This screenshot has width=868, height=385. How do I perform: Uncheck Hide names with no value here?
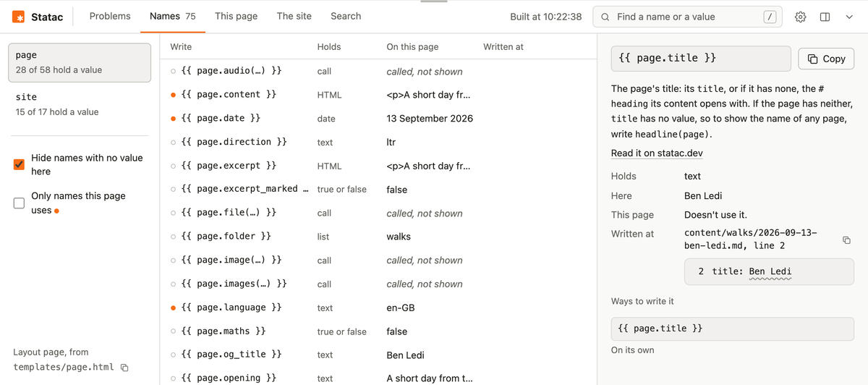[20, 164]
